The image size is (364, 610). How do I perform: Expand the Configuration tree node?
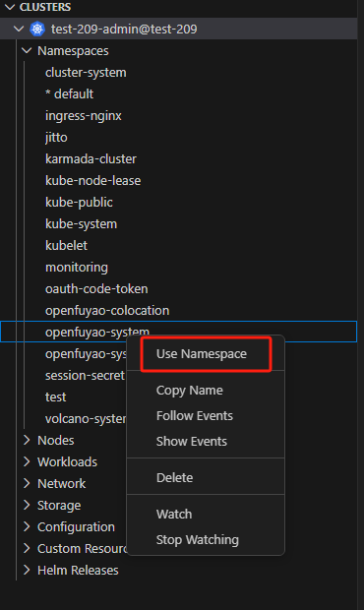[x=27, y=526]
